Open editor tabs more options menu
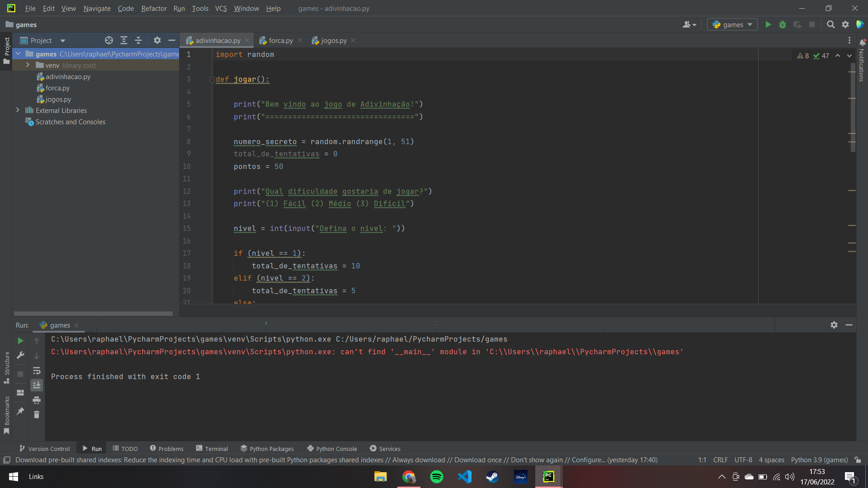This screenshot has width=868, height=488. coord(849,40)
